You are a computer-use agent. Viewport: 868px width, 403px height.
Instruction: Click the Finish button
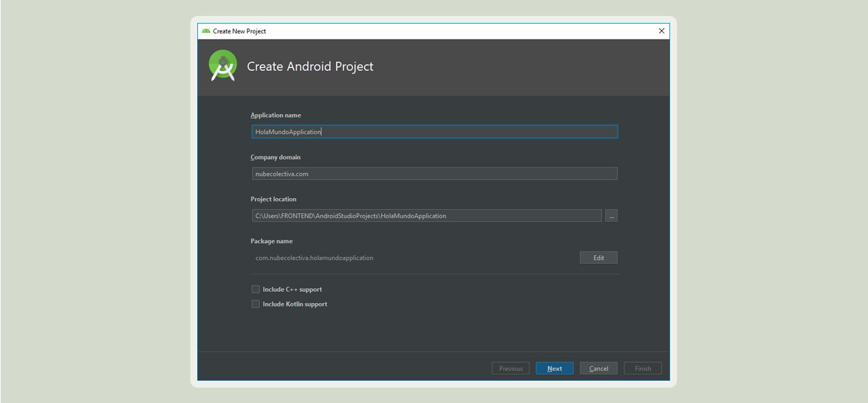tap(643, 368)
